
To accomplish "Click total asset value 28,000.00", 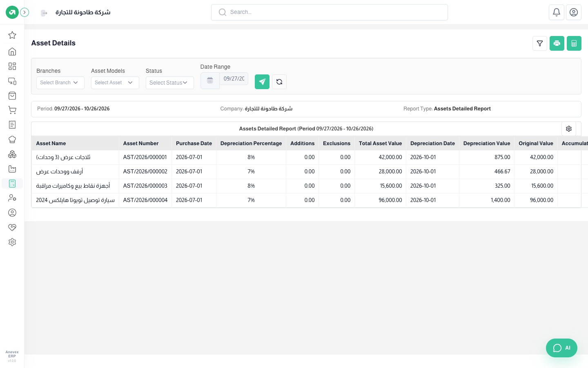I will tap(390, 172).
